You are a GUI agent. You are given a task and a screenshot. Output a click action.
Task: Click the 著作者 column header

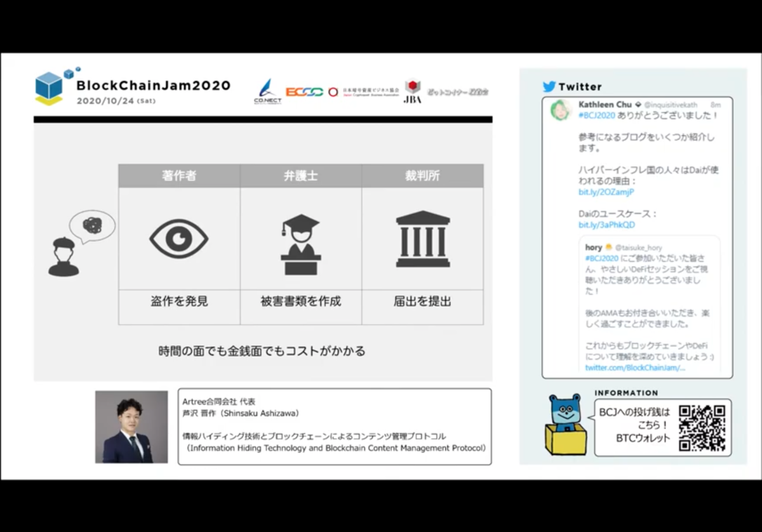pos(179,176)
